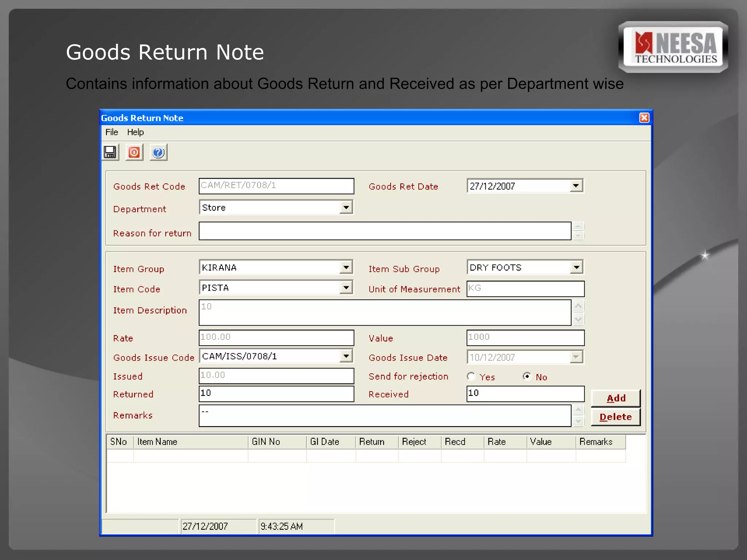The image size is (747, 560).
Task: Click the SNo column header
Action: 120,442
